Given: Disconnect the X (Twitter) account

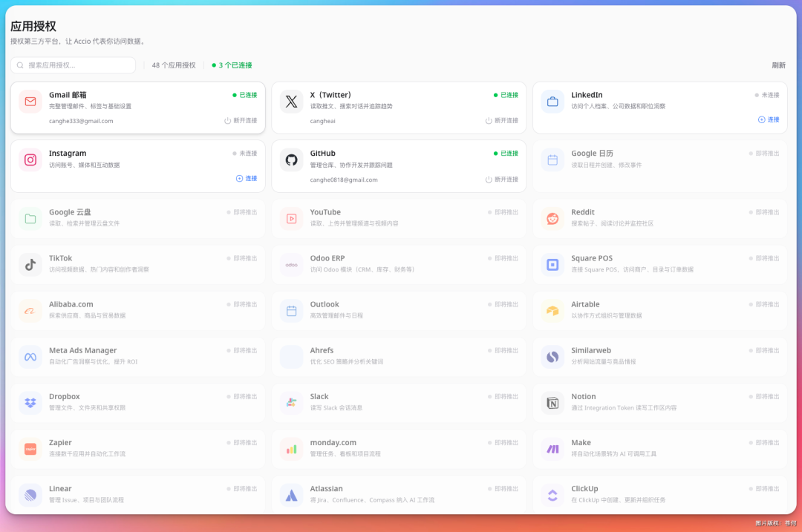Looking at the screenshot, I should [502, 121].
